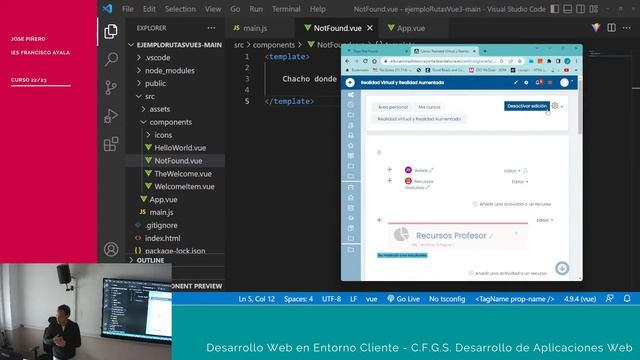Collapse the EJEMPLORUTASVUE3-MAIN root folder

tap(131, 45)
